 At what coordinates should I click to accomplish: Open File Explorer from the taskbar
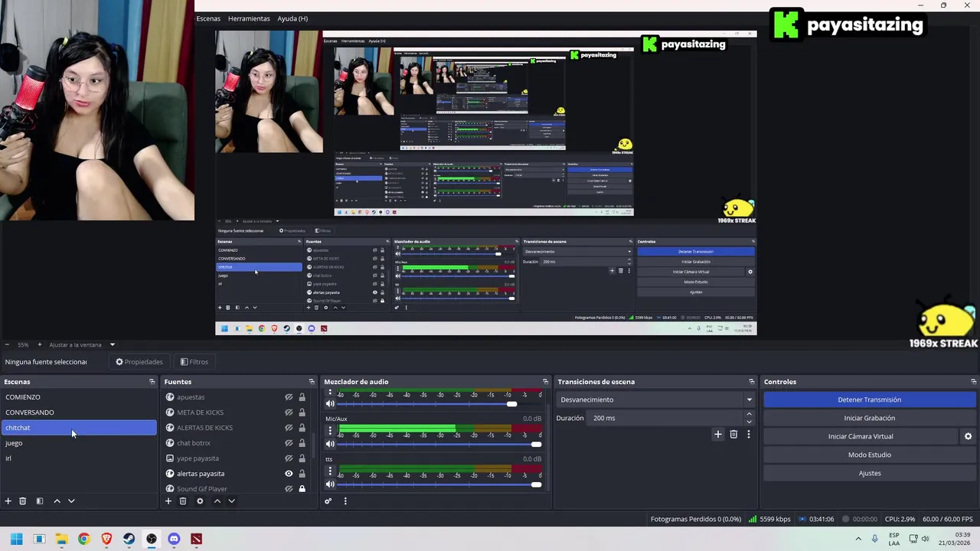61,539
